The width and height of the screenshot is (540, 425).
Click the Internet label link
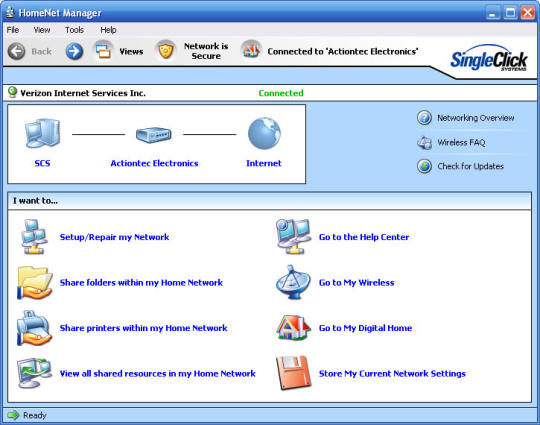[x=264, y=163]
